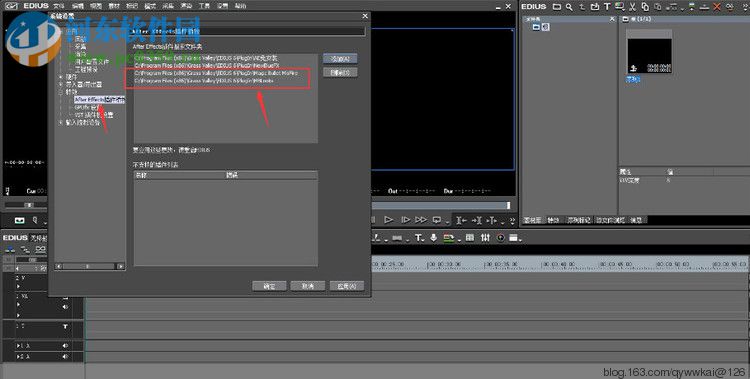Click the add title T icon in bin toolbar

(x=607, y=7)
